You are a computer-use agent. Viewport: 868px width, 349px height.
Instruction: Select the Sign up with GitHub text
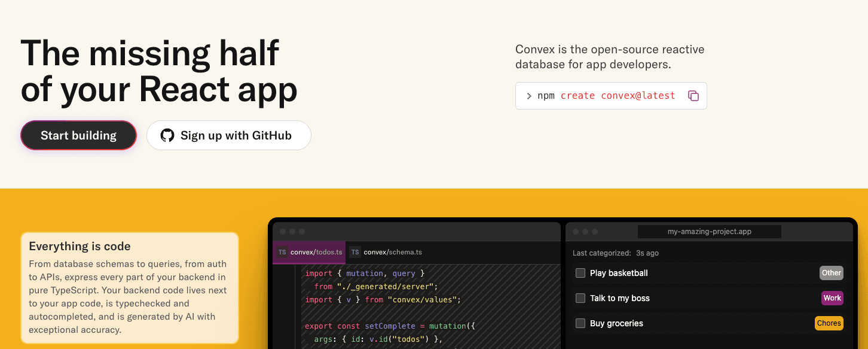pyautogui.click(x=236, y=135)
